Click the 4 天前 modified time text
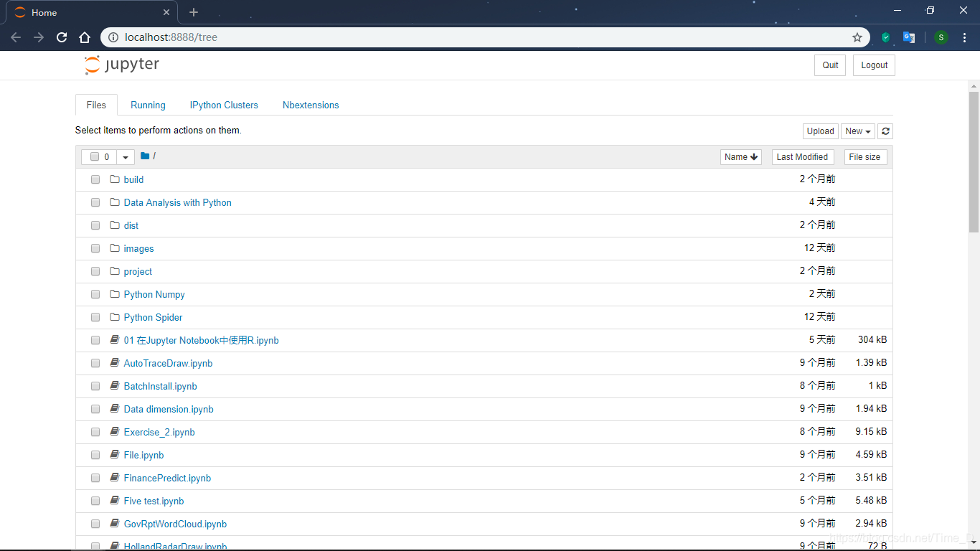 (x=822, y=202)
